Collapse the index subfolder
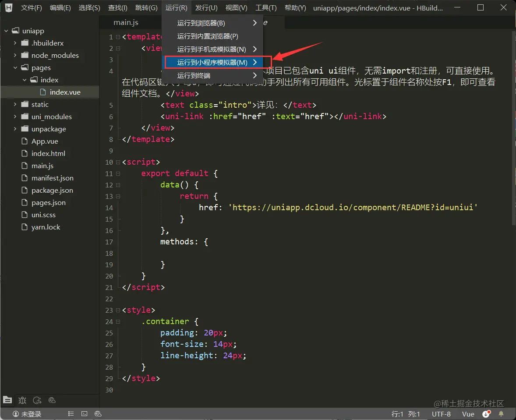 (25, 80)
